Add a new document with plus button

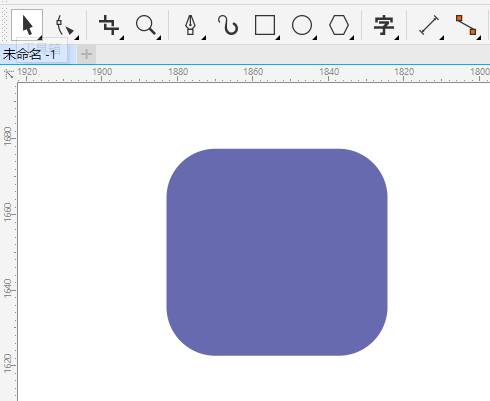coord(86,54)
